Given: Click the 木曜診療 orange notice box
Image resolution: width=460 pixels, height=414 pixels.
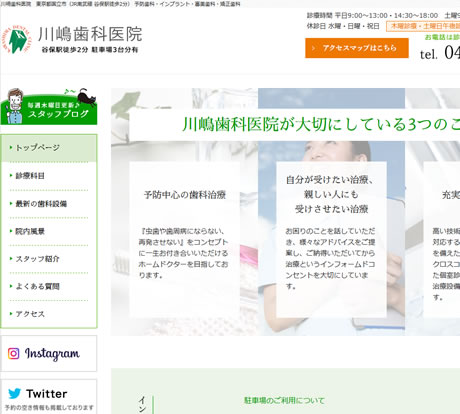Looking at the screenshot, I should [x=423, y=26].
